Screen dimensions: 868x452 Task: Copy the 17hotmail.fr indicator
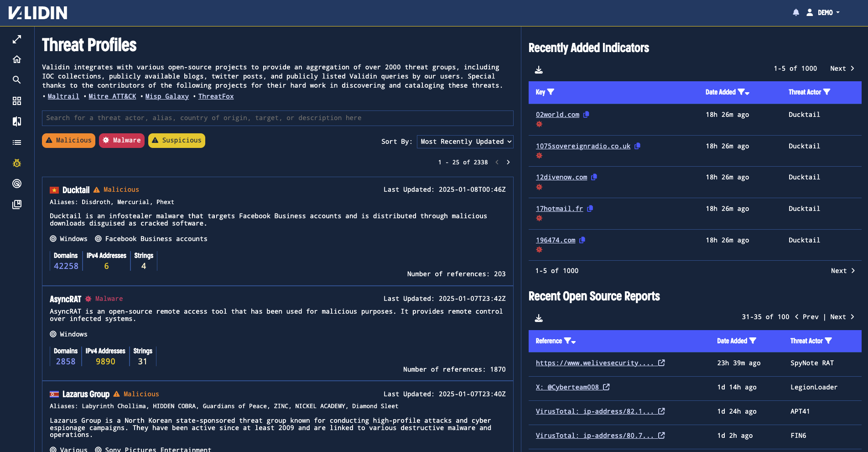[x=590, y=209]
